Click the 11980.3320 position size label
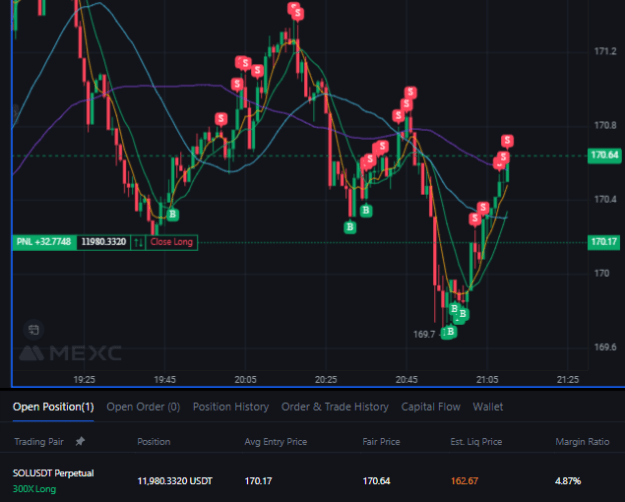Screen dimensions: 625x502 click(x=104, y=242)
